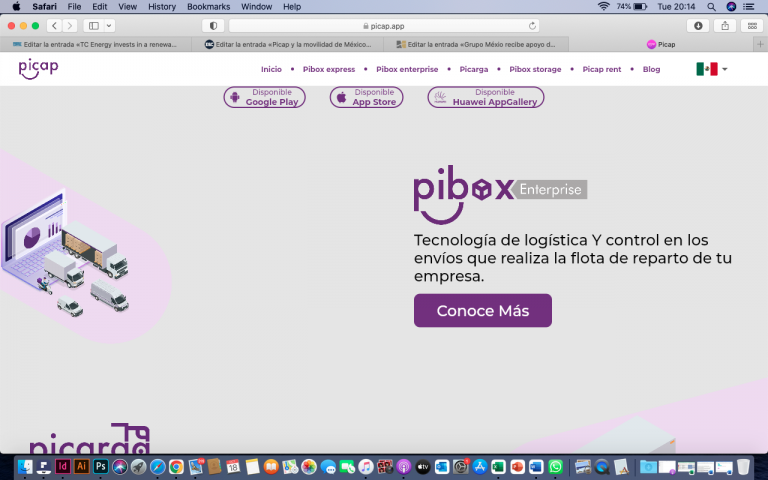Go back with Safari's back arrow
The width and height of the screenshot is (768, 480).
pos(54,25)
